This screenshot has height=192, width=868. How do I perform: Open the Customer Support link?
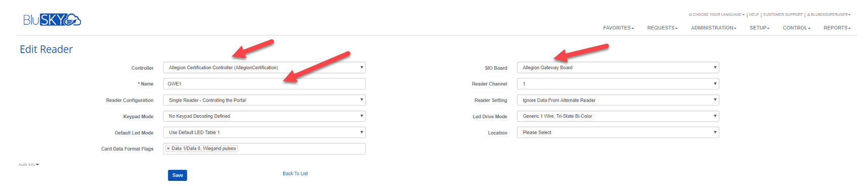point(783,15)
